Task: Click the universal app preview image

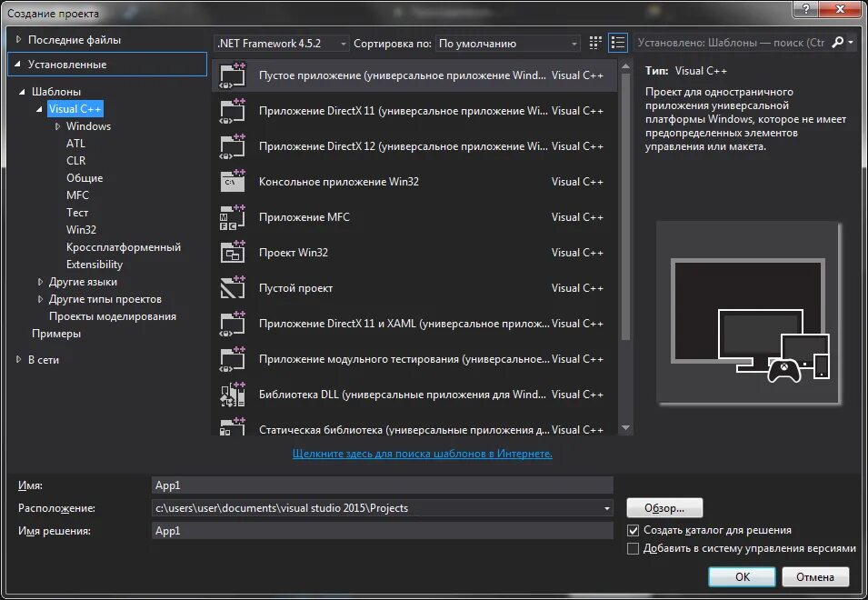Action: point(748,314)
